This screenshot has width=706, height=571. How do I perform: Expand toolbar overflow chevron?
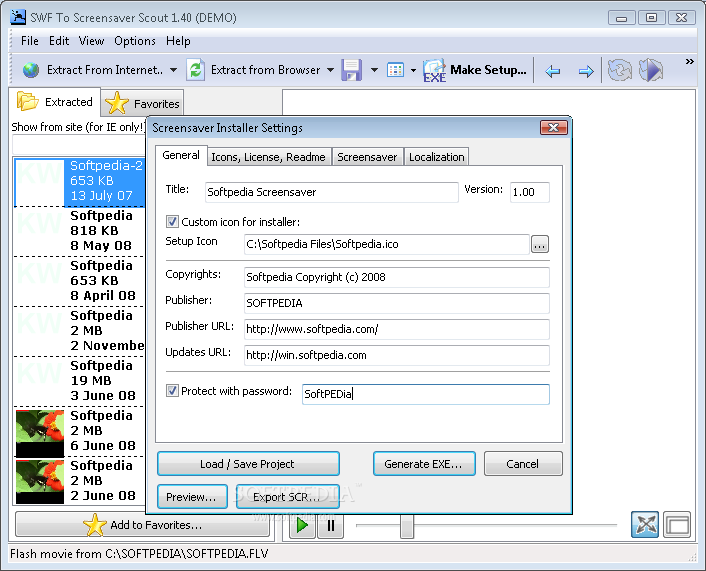coord(689,62)
